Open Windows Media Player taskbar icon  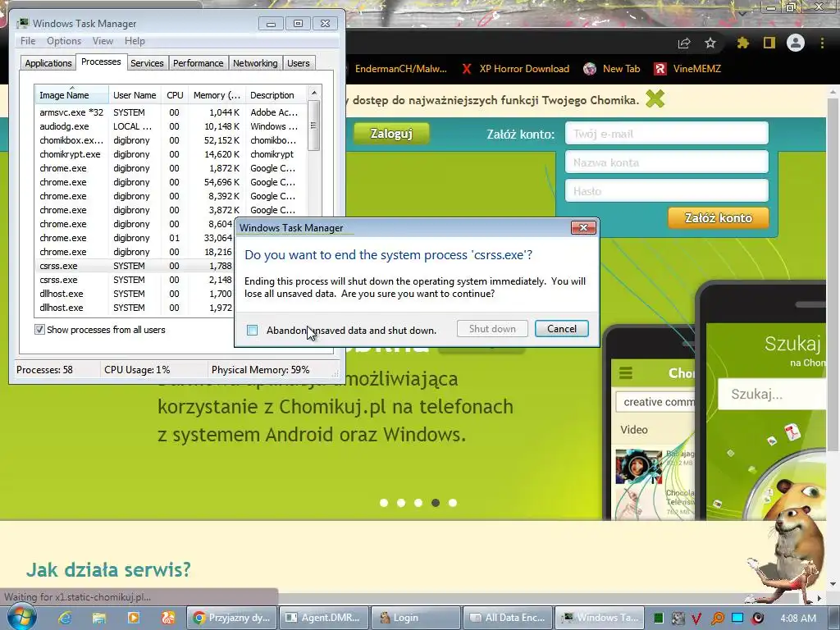134,618
